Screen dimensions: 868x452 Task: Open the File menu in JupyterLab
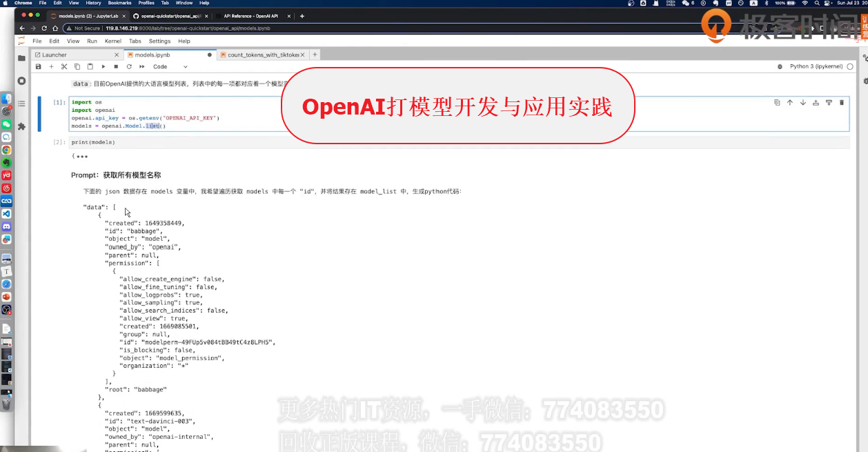[x=37, y=41]
